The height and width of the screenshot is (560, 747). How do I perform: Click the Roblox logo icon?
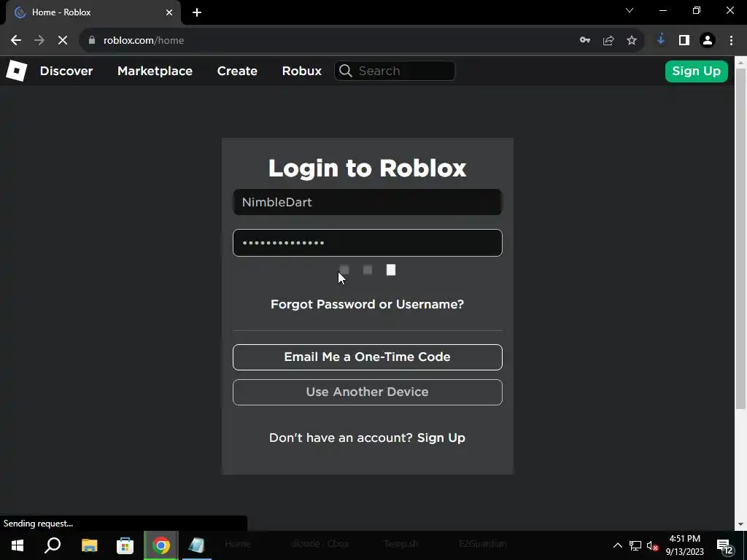coord(16,71)
